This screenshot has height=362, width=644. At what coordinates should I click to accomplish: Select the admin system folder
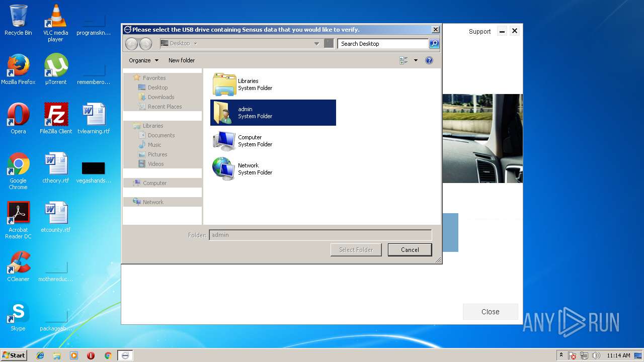pyautogui.click(x=273, y=113)
